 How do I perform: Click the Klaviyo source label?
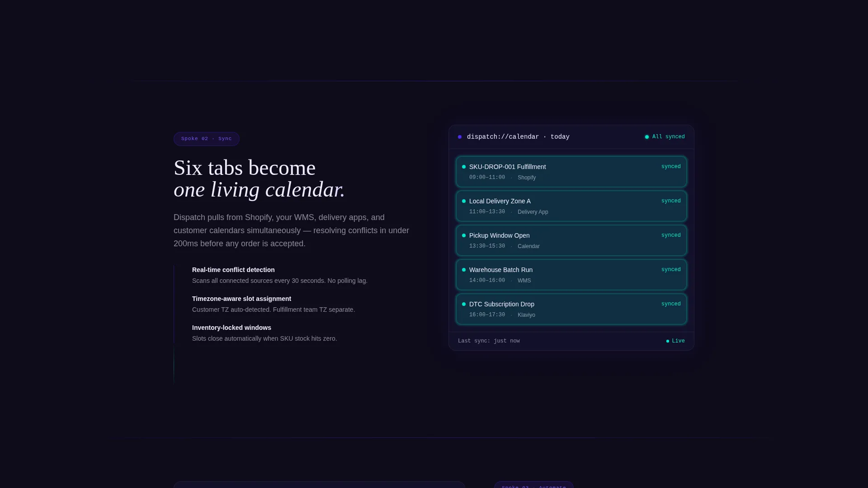pyautogui.click(x=526, y=315)
